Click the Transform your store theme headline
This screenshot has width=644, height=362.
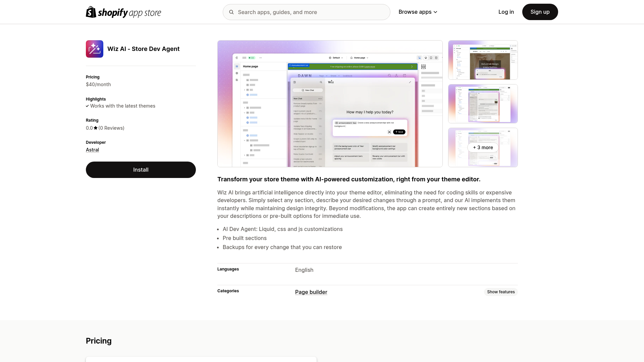pyautogui.click(x=349, y=179)
